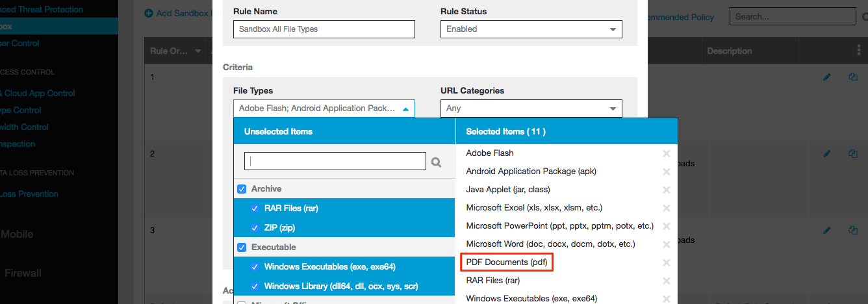Remove RAR Files from selected items

(666, 281)
